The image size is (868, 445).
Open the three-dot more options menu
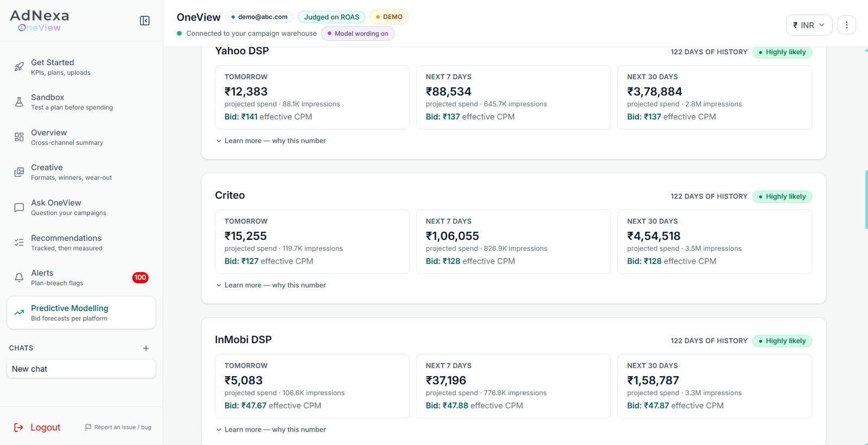[846, 25]
